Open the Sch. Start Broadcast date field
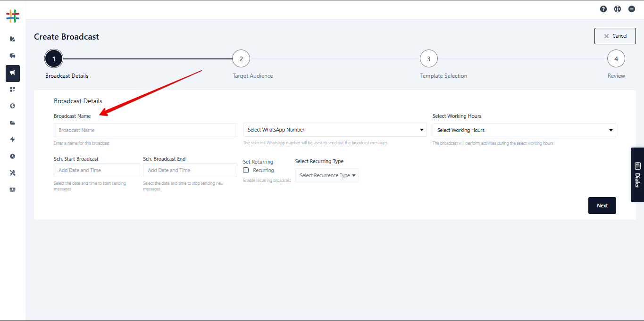 click(x=97, y=170)
